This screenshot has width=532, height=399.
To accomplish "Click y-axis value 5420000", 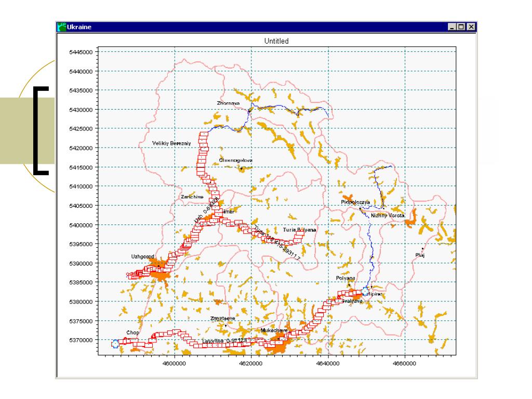I will (81, 148).
